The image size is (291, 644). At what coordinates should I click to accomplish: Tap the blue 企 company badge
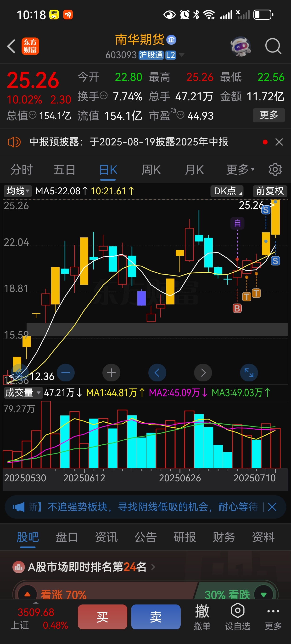pos(171,40)
